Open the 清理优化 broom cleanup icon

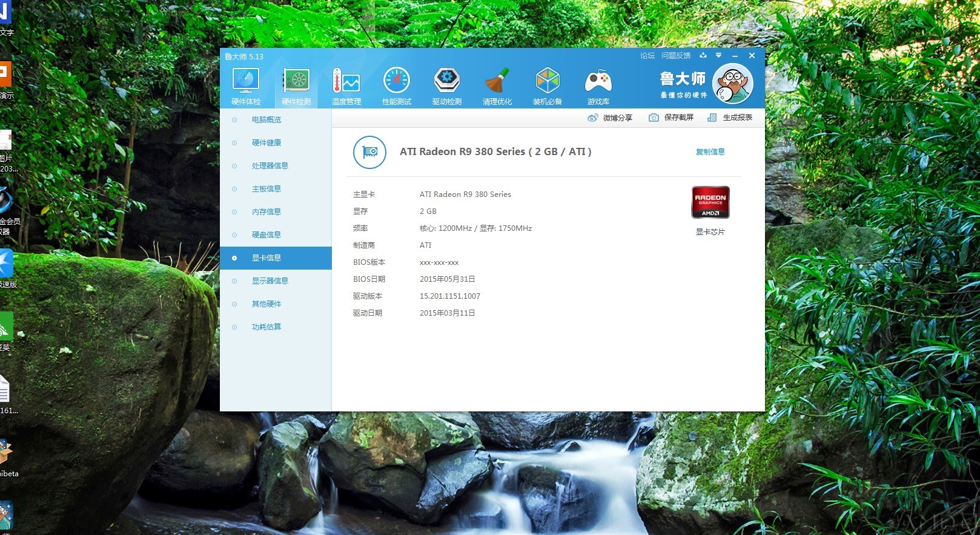point(497,86)
